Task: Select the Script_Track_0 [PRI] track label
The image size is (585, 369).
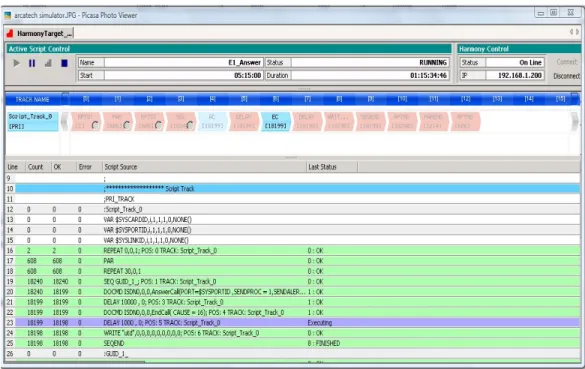Action: tap(32, 121)
